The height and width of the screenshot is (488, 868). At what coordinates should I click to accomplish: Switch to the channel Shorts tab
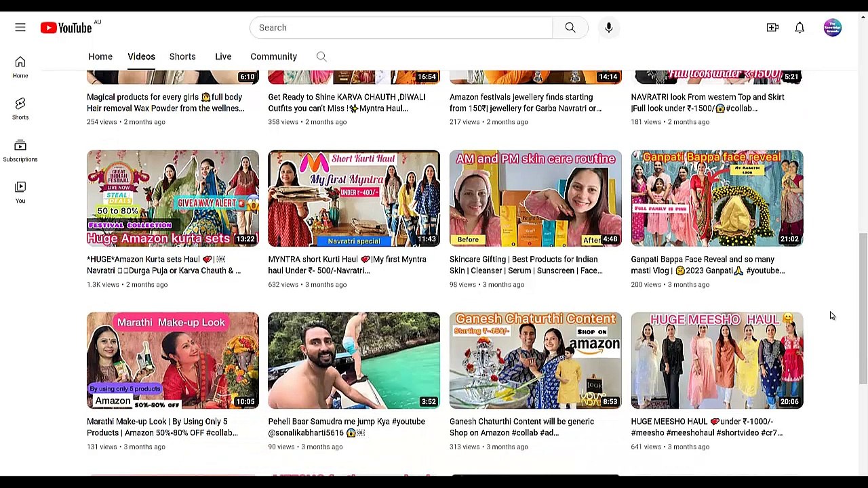(182, 57)
